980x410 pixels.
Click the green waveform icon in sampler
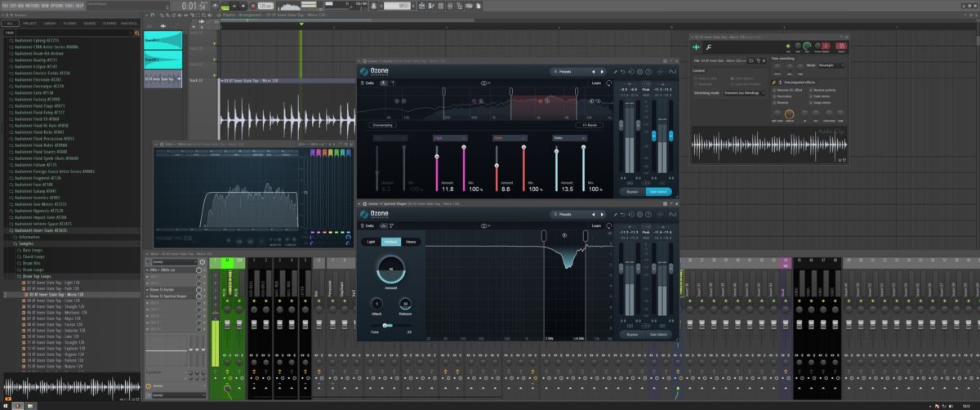[697, 48]
